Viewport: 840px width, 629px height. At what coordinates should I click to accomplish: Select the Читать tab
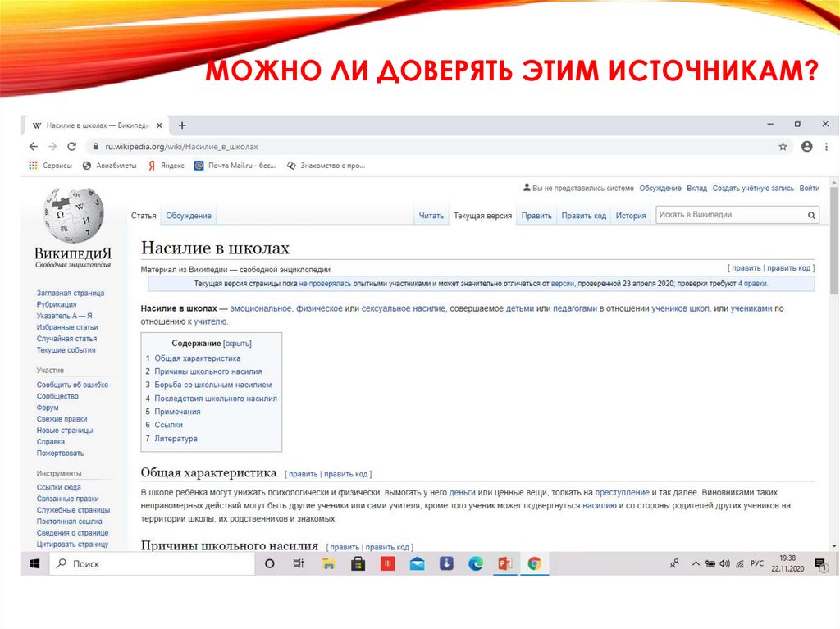pyautogui.click(x=431, y=216)
